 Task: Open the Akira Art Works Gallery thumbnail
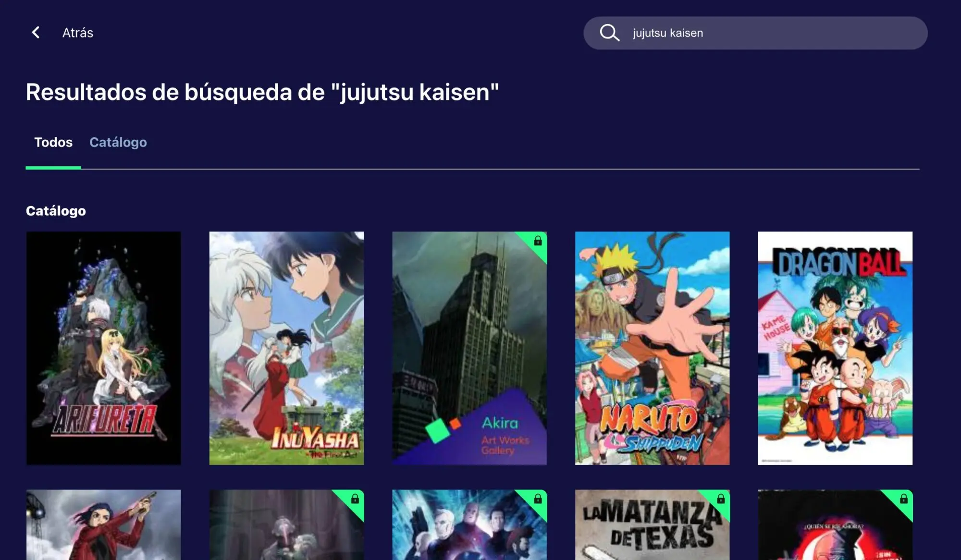(469, 348)
